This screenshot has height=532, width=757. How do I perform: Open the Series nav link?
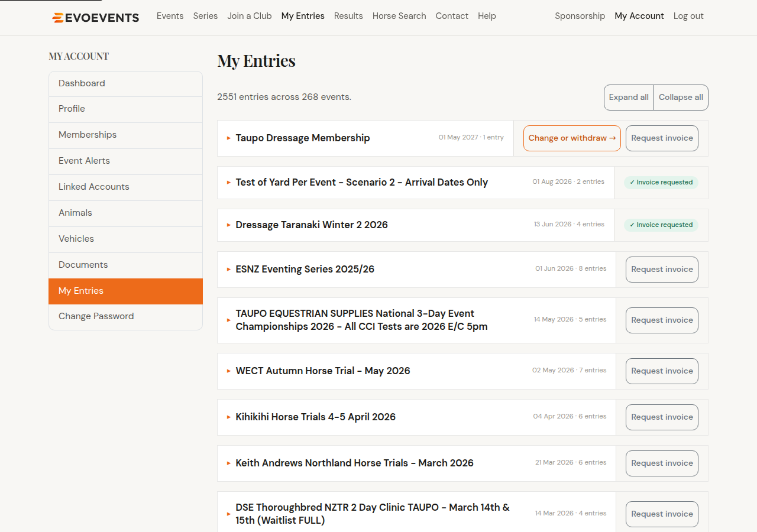tap(205, 16)
